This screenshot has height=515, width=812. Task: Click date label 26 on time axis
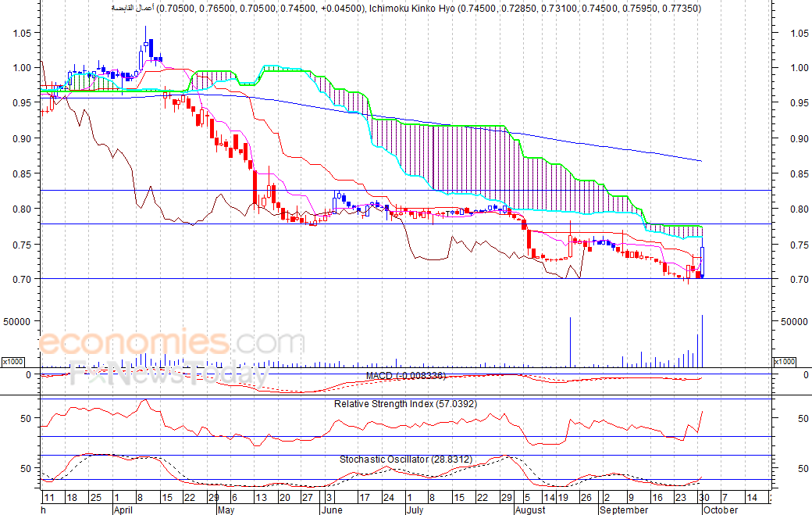tap(586, 497)
